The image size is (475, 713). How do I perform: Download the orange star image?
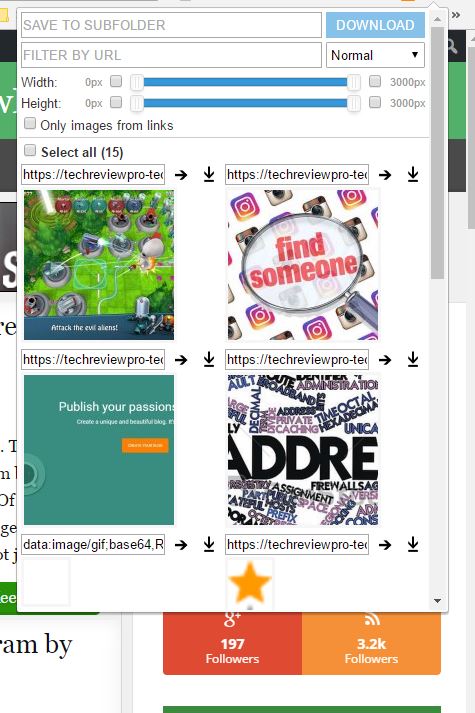pyautogui.click(x=413, y=544)
